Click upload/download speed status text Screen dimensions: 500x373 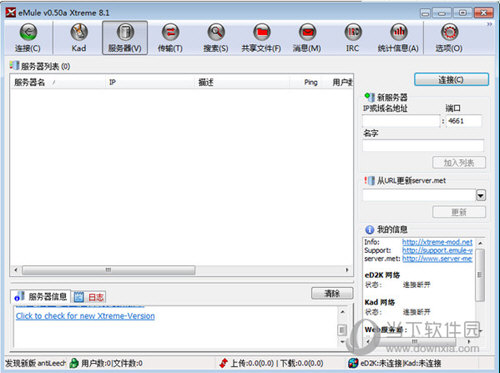click(x=277, y=363)
